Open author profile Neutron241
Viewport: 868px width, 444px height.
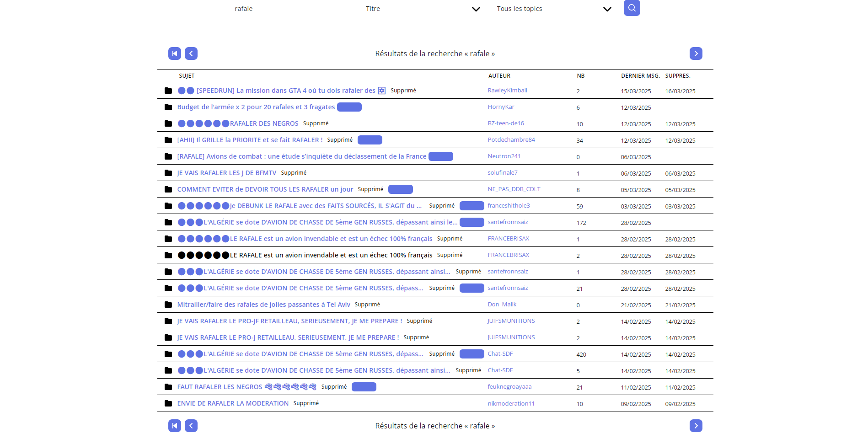504,156
